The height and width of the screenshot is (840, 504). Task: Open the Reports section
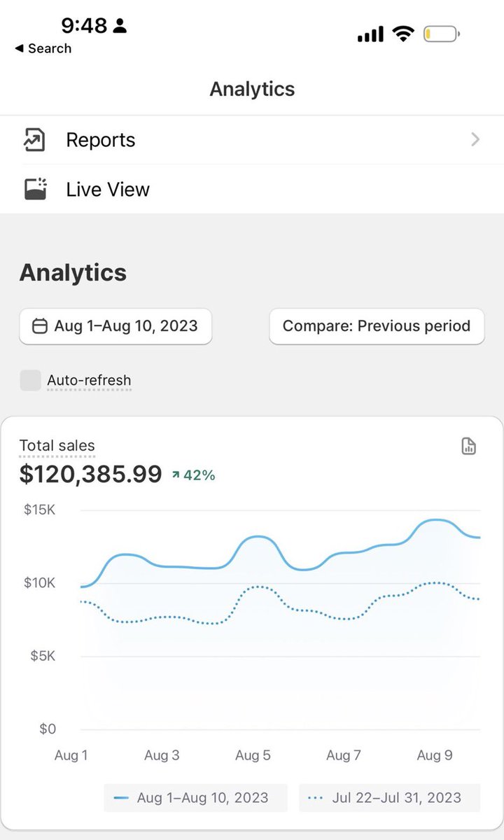click(x=252, y=140)
